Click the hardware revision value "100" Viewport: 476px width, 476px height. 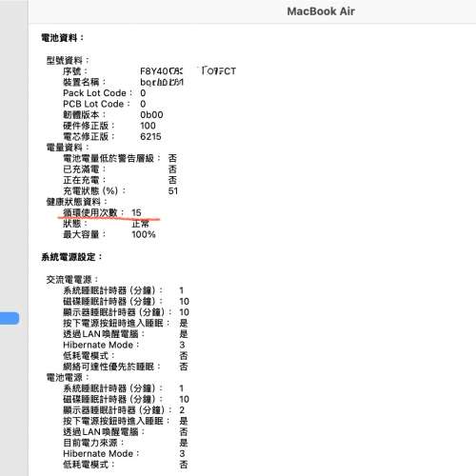148,126
